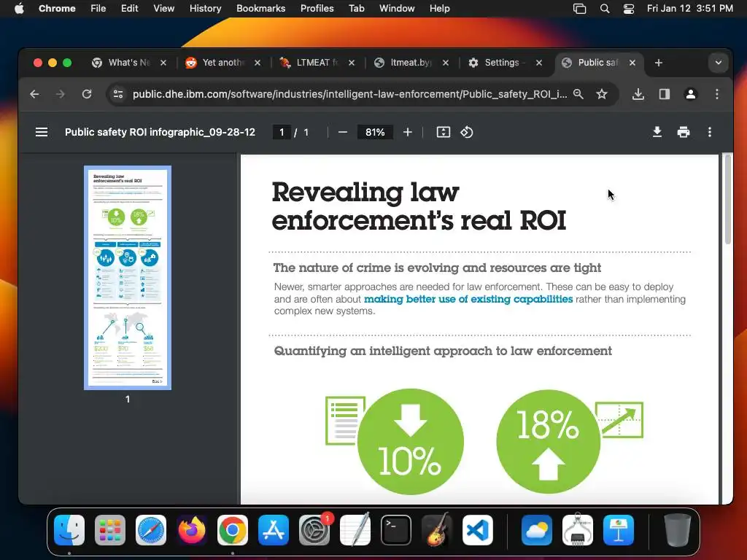Open Terminal from the Dock

tap(396, 530)
